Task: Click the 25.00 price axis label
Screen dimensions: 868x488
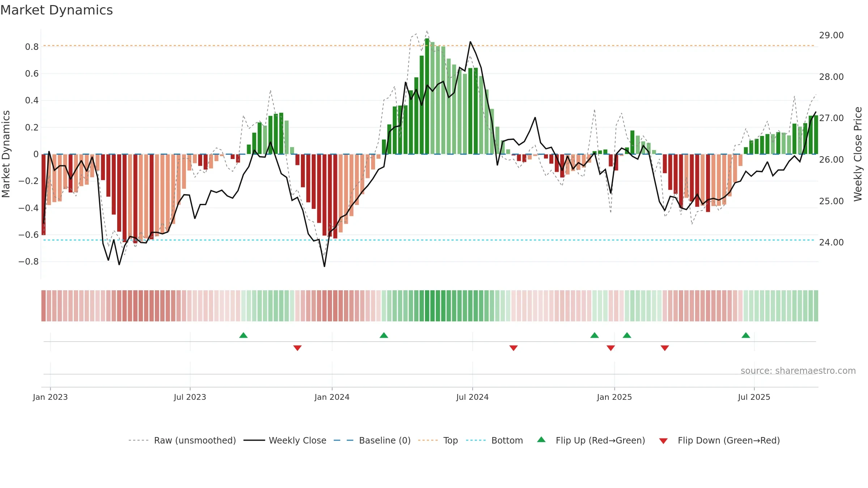Action: click(831, 201)
